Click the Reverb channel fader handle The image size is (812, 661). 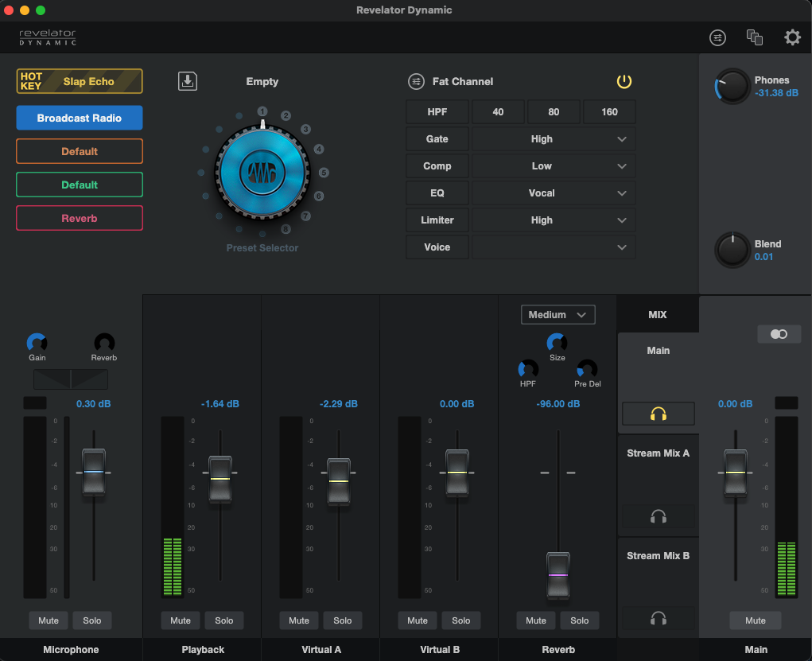pyautogui.click(x=558, y=575)
